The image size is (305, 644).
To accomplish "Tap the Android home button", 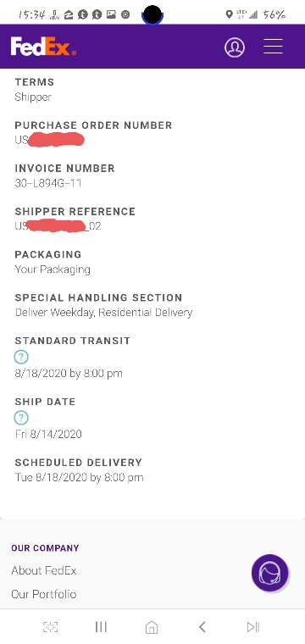I will [152, 627].
